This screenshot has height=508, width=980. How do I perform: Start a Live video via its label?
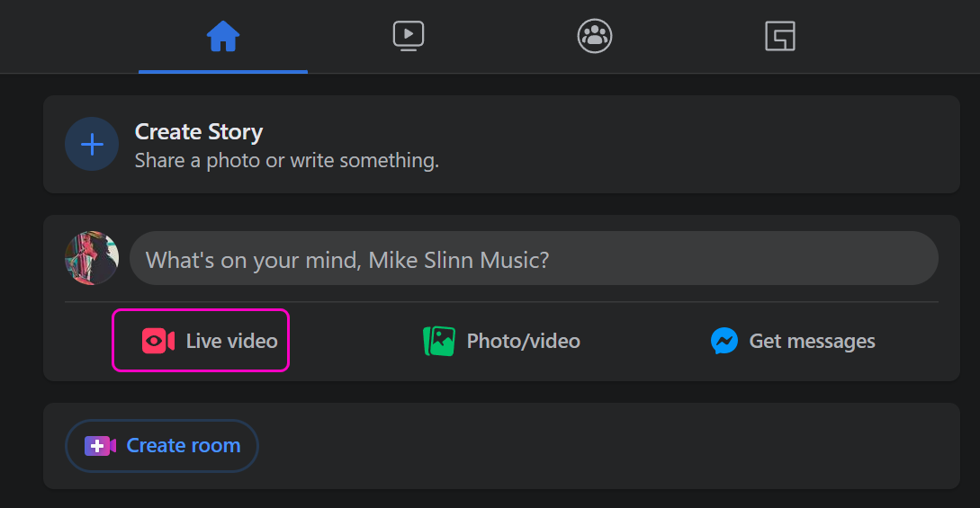coord(231,342)
